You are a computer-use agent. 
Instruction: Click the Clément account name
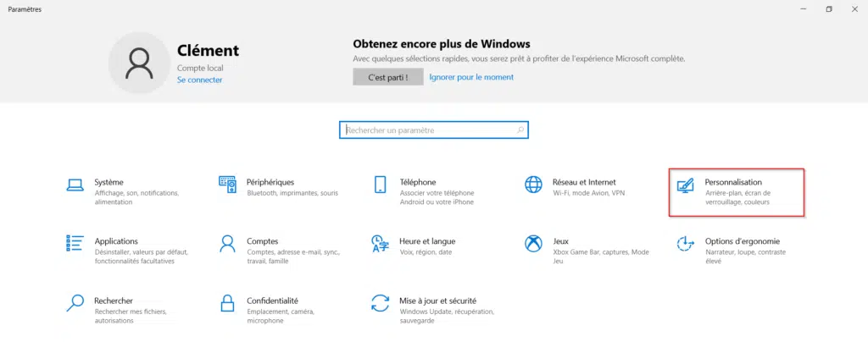pos(209,50)
